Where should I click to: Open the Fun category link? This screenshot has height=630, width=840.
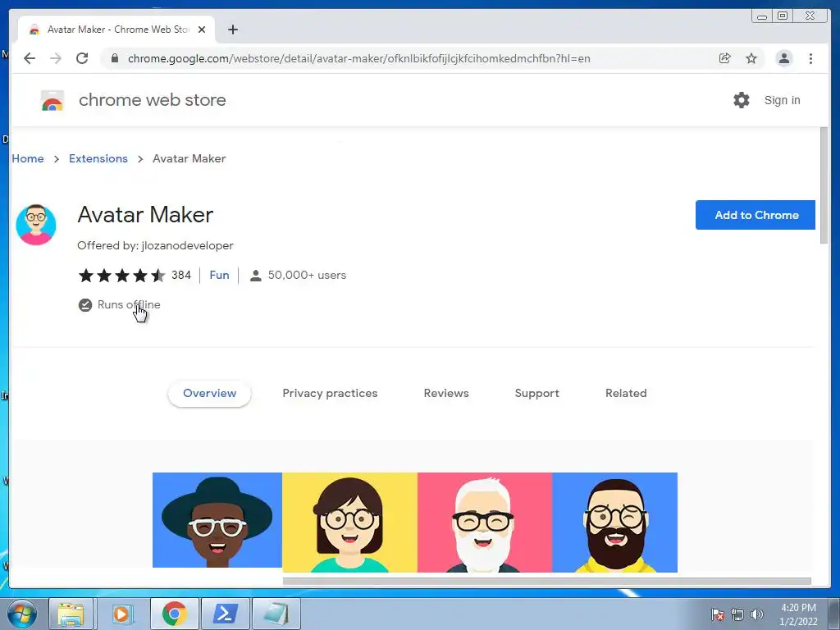point(219,275)
